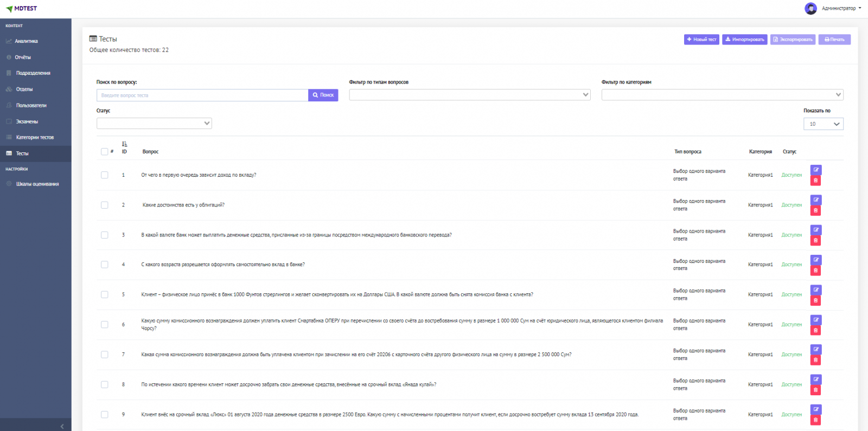Image resolution: width=868 pixels, height=431 pixels.
Task: Expand the category filter dropdown
Action: pyautogui.click(x=722, y=95)
